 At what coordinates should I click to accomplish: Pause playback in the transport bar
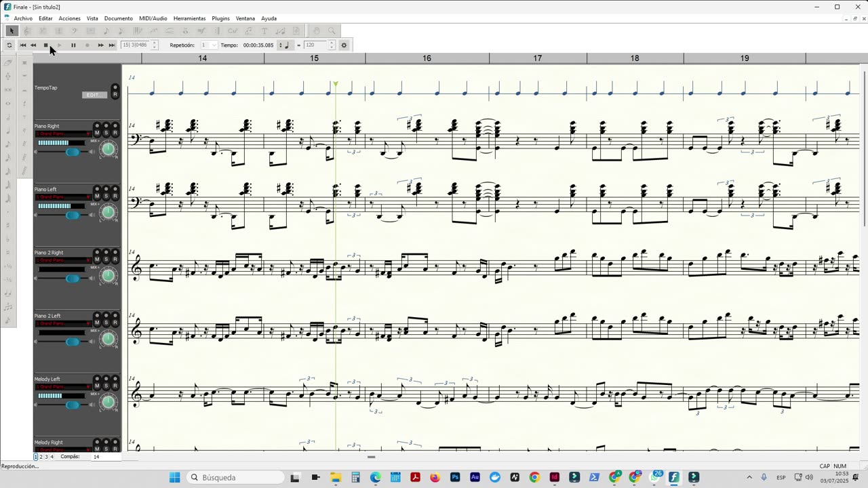(73, 45)
